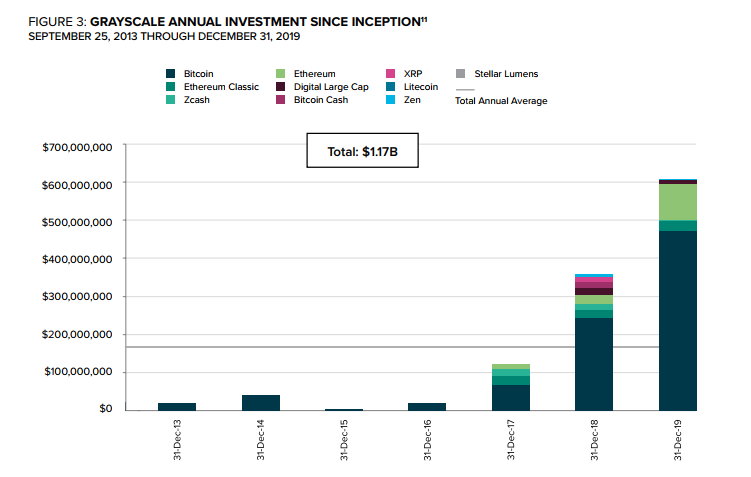Viewport: 751px width, 477px height.
Task: Click the Bitcoin Cash legend swatch
Action: pos(281,100)
